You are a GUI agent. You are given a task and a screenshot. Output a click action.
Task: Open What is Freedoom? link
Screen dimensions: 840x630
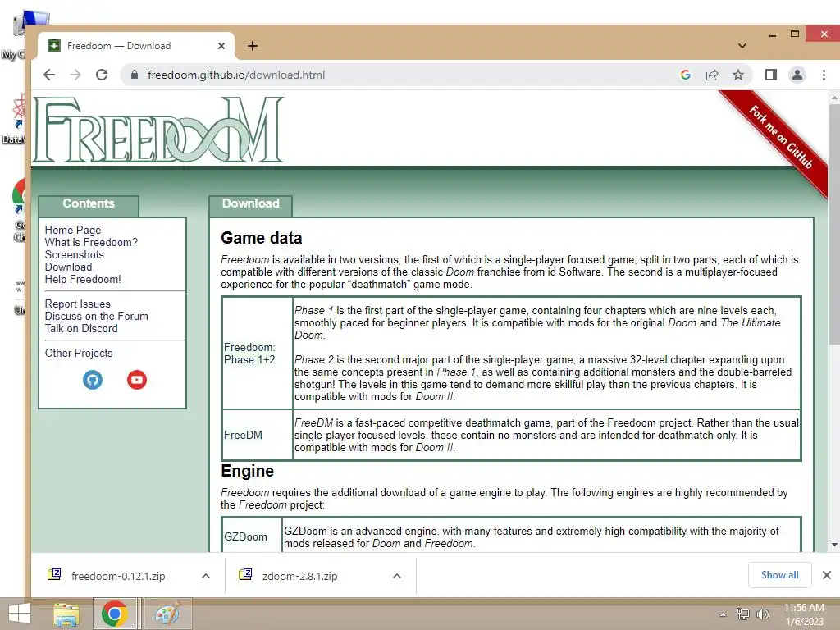pos(91,242)
